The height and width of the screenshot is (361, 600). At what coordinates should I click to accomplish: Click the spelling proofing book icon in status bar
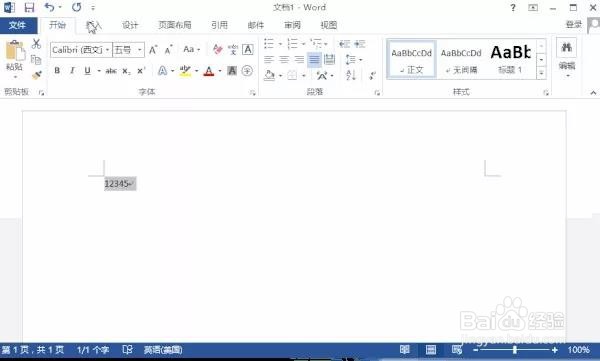tap(127, 350)
